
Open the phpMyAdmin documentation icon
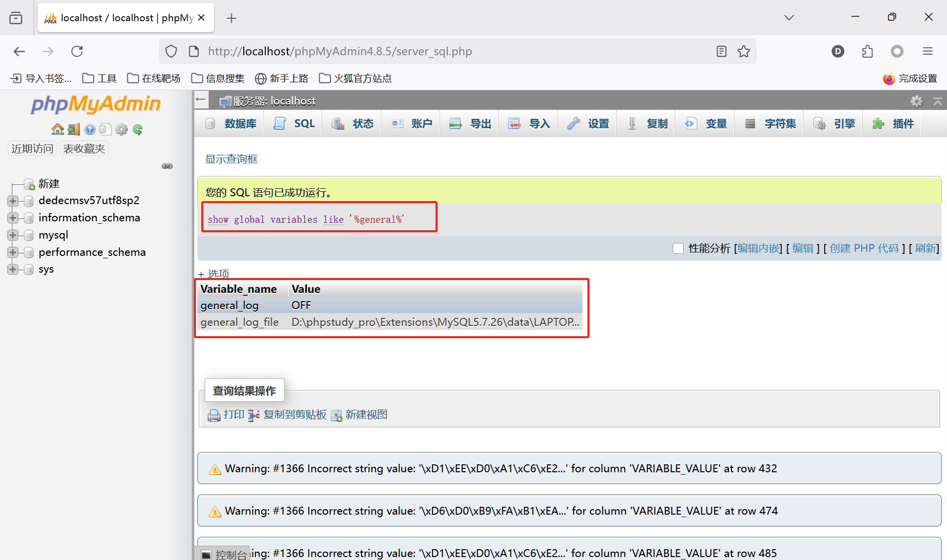tap(90, 129)
